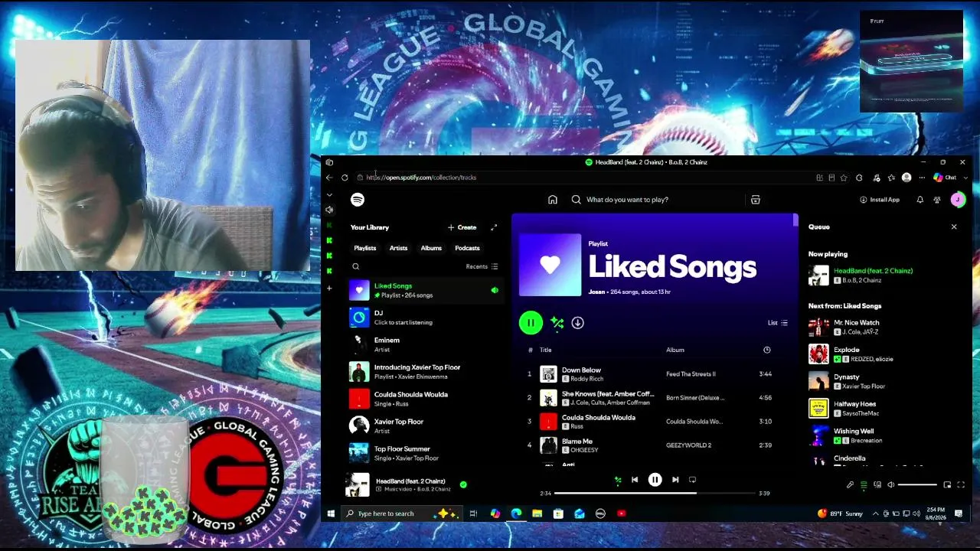
Task: Click the Spotify logo in the top bar
Action: click(358, 200)
